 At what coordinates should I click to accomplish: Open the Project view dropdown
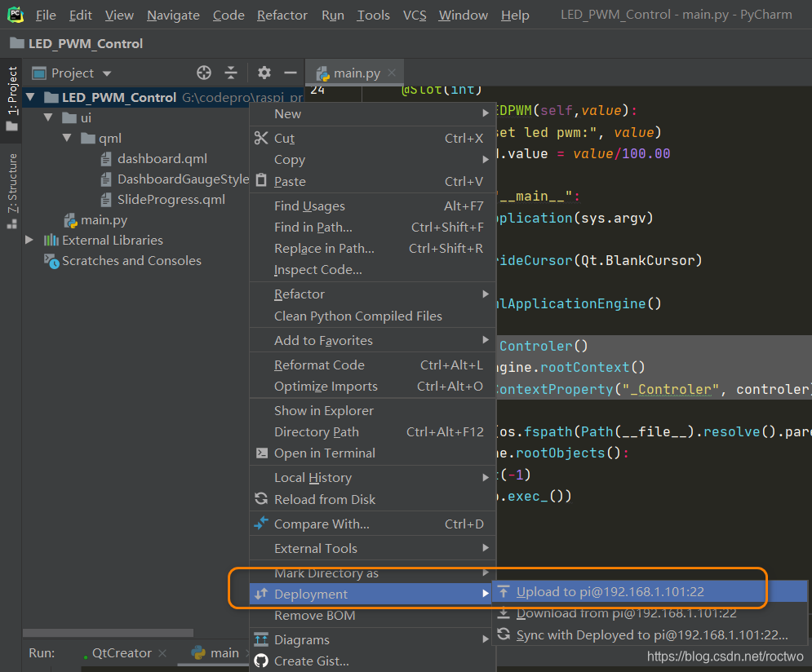point(107,73)
